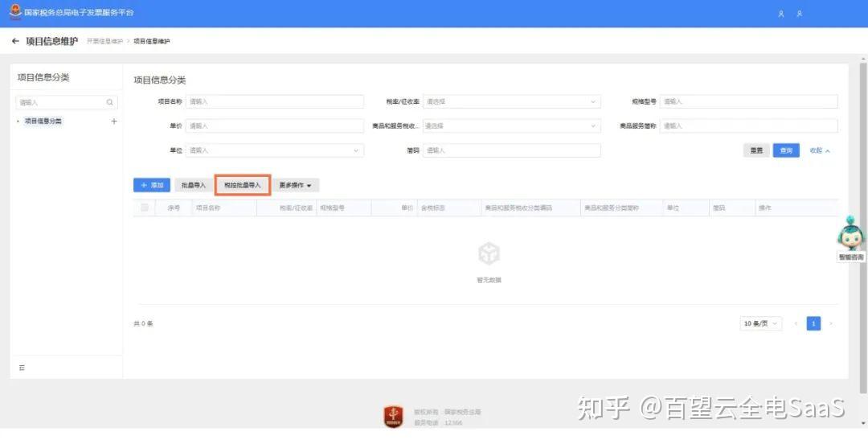The image size is (868, 444).
Task: Go to the next page arrow
Action: [830, 323]
